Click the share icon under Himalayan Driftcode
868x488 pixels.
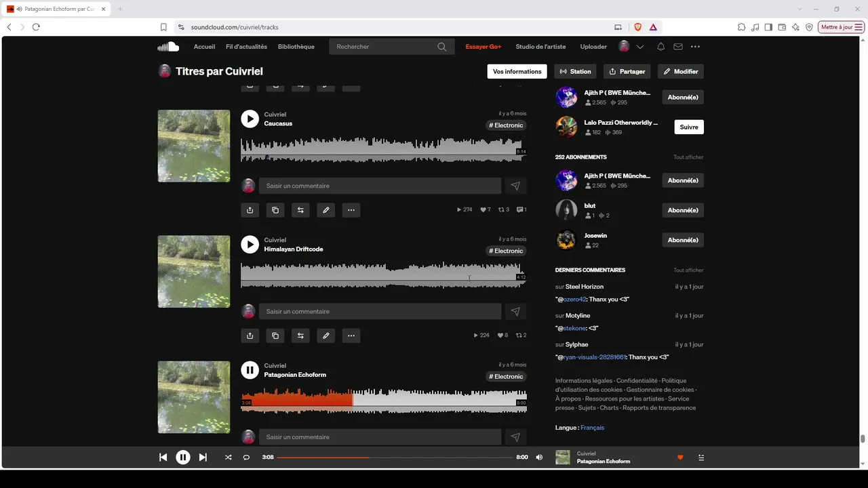250,335
